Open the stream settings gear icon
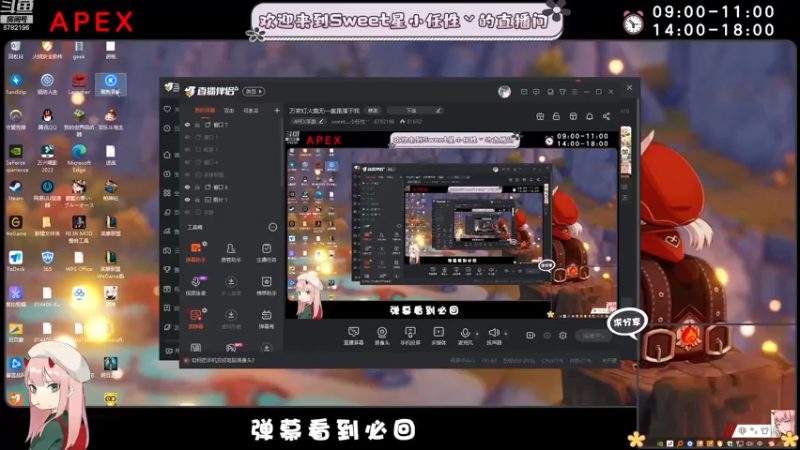800x450 pixels. point(563,335)
